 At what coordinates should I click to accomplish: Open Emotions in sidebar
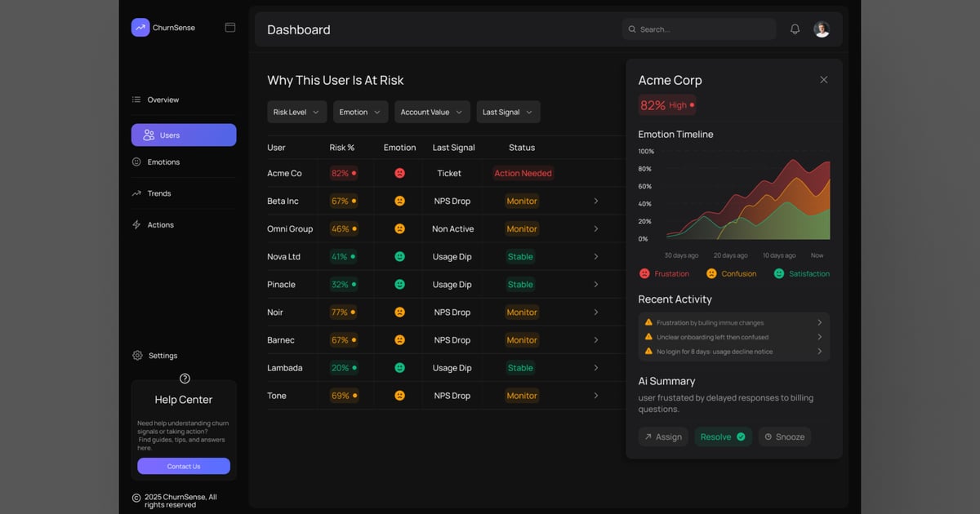coord(156,162)
